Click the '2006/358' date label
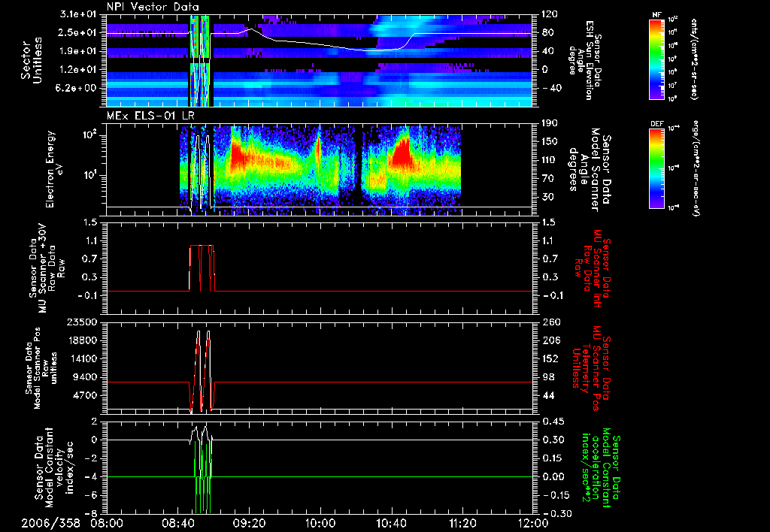This screenshot has height=532, width=770. coord(51,523)
